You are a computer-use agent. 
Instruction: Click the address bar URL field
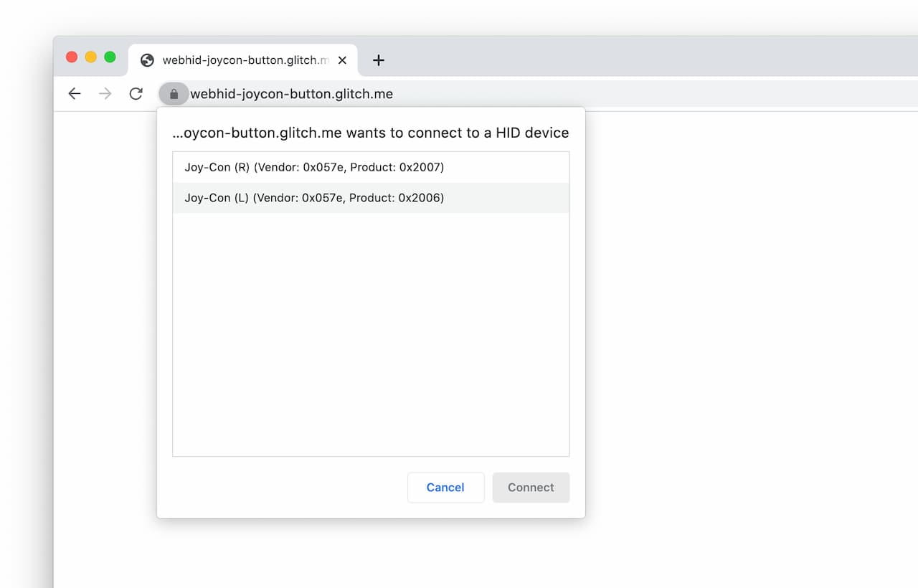[x=301, y=93]
